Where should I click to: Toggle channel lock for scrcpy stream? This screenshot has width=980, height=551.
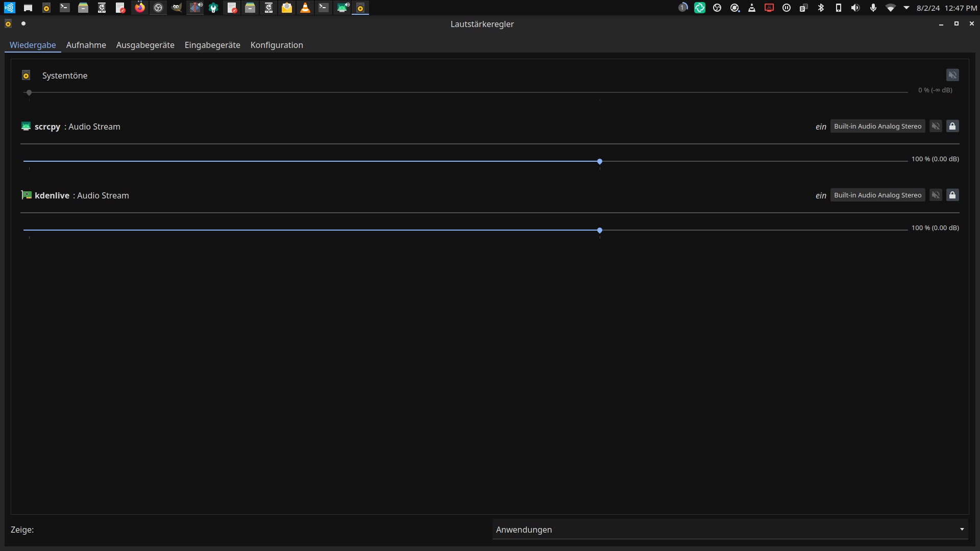tap(952, 126)
